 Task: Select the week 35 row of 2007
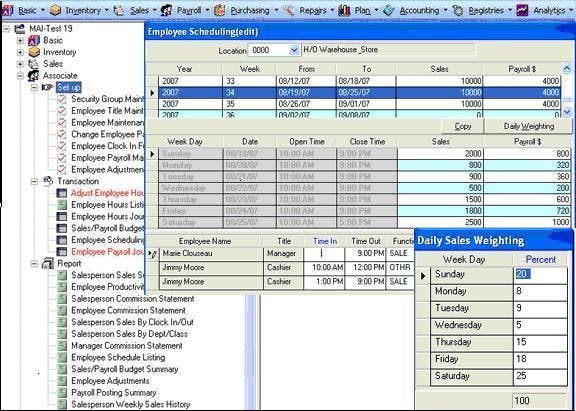pyautogui.click(x=359, y=104)
